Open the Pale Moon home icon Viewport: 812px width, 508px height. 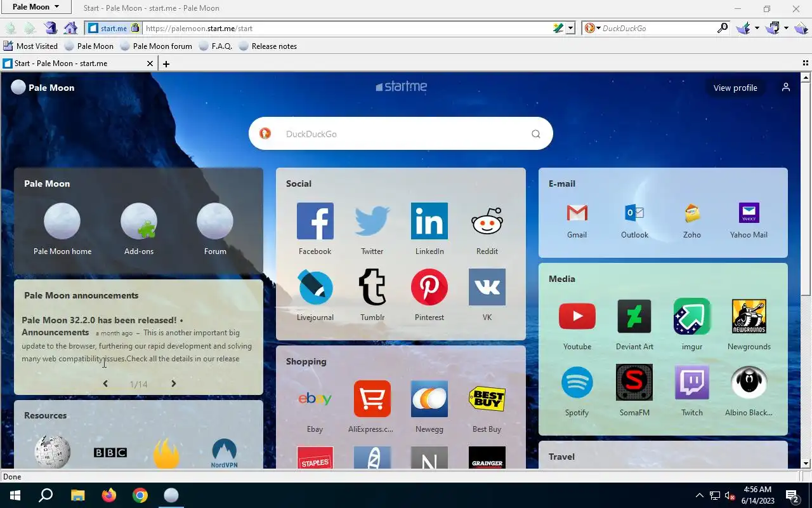62,221
